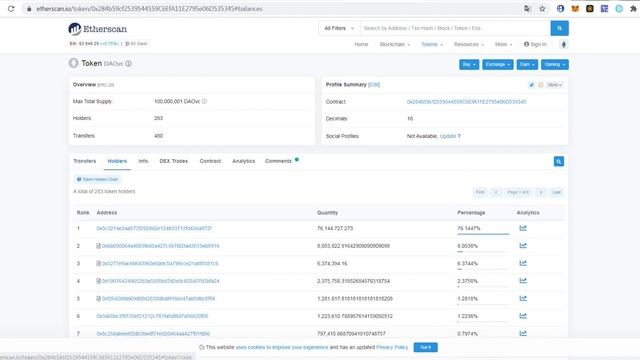640x360 pixels.
Task: Reload the page with the browser refresh icon
Action: pyautogui.click(x=11, y=9)
